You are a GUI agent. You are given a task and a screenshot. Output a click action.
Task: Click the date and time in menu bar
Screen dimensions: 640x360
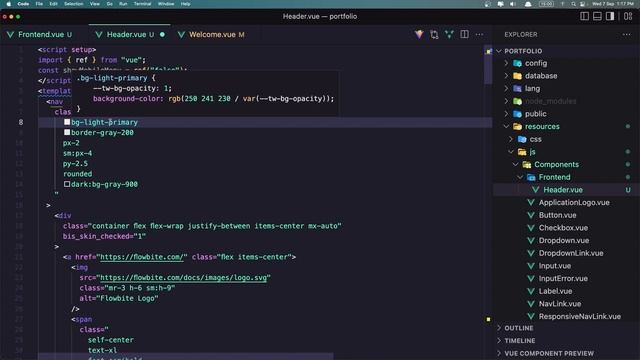click(612, 4)
